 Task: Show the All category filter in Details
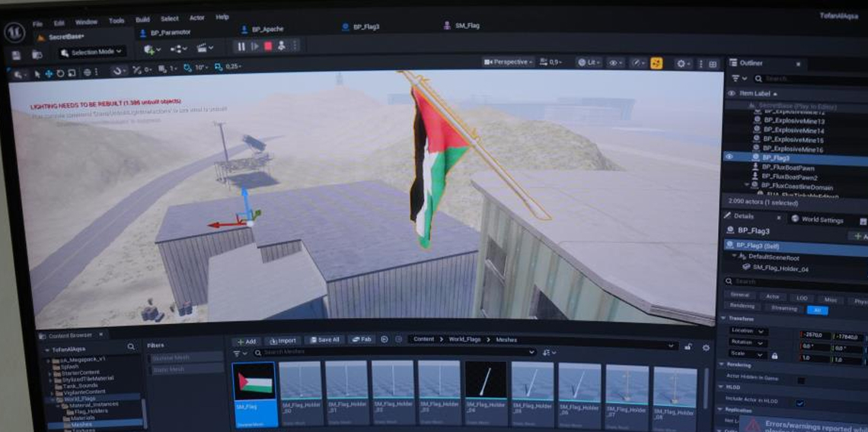pos(817,310)
